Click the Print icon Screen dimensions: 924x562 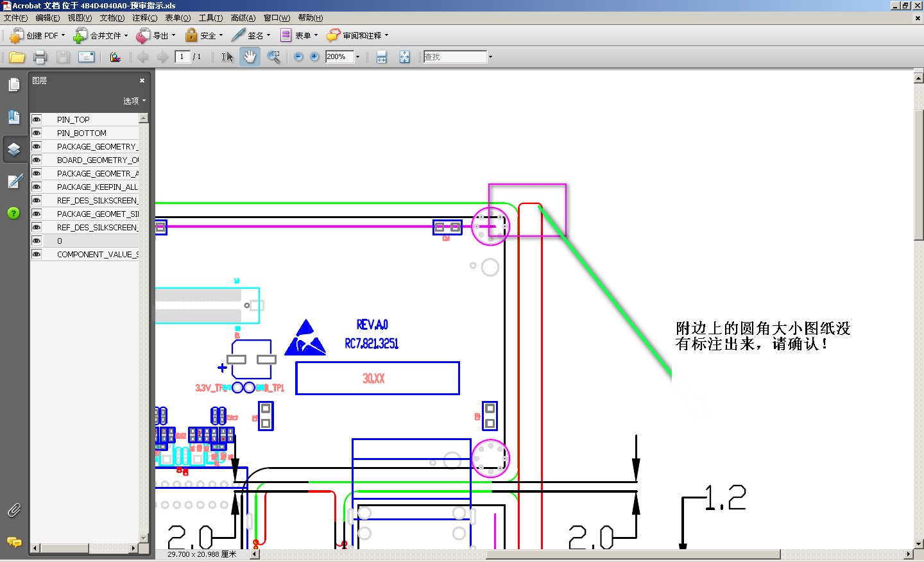[x=40, y=57]
